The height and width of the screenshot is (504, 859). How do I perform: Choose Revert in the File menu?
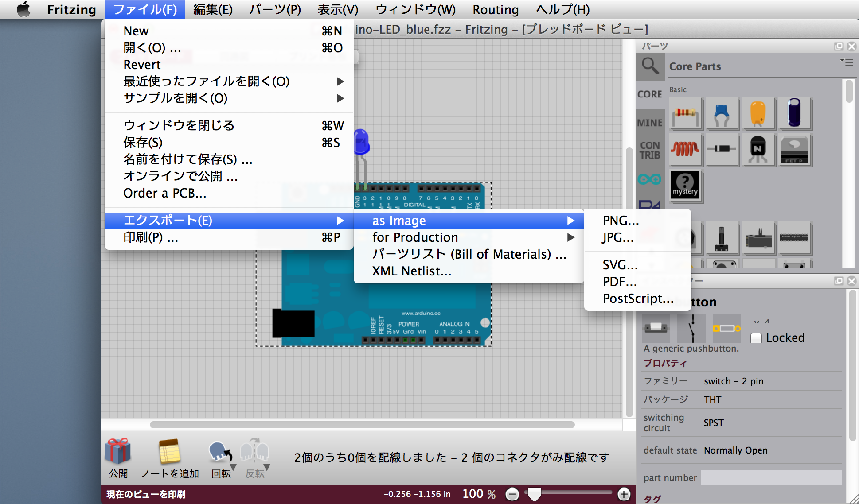tap(229, 65)
